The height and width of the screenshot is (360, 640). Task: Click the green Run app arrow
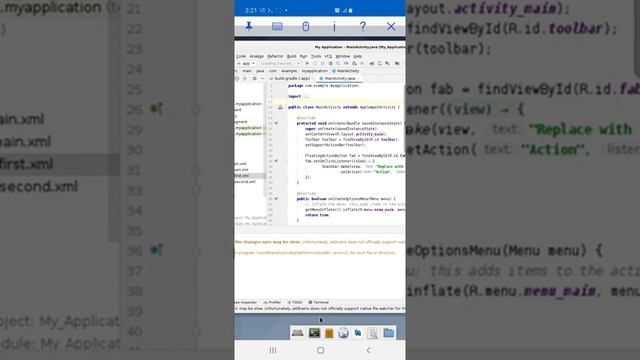pos(307,64)
